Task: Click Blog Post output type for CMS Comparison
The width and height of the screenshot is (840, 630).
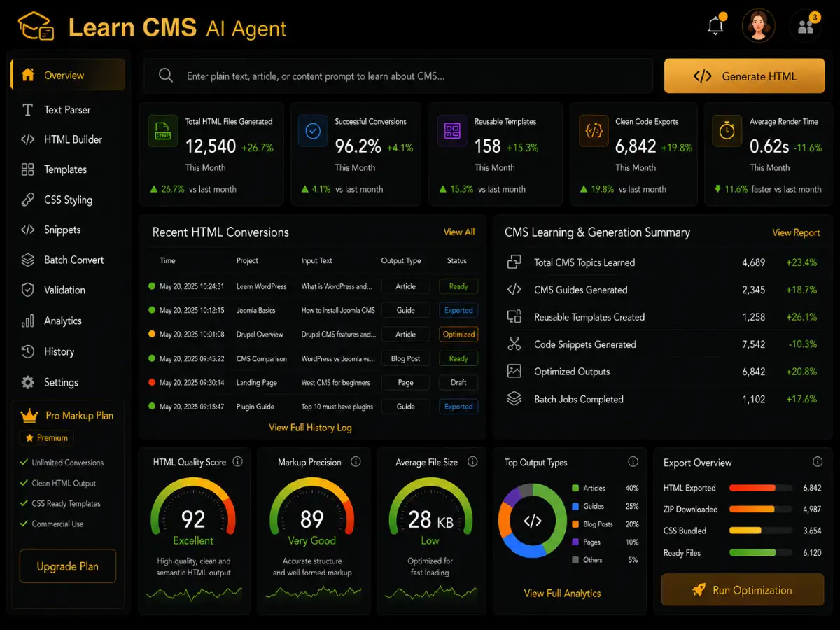Action: tap(405, 358)
